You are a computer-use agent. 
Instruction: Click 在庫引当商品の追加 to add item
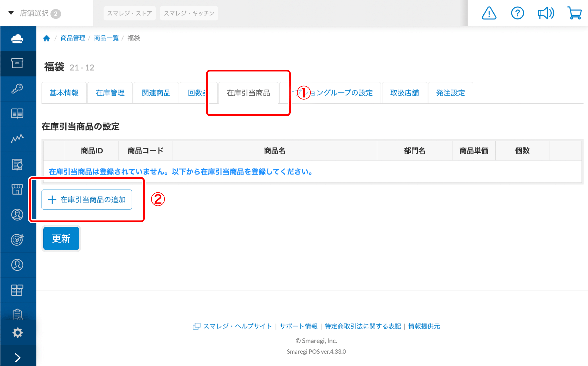87,200
